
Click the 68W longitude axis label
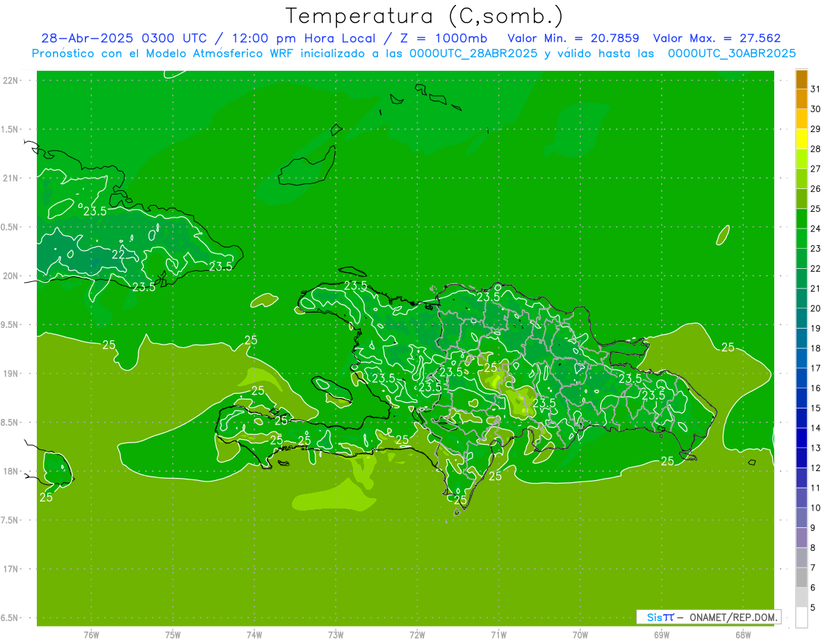pos(743,635)
